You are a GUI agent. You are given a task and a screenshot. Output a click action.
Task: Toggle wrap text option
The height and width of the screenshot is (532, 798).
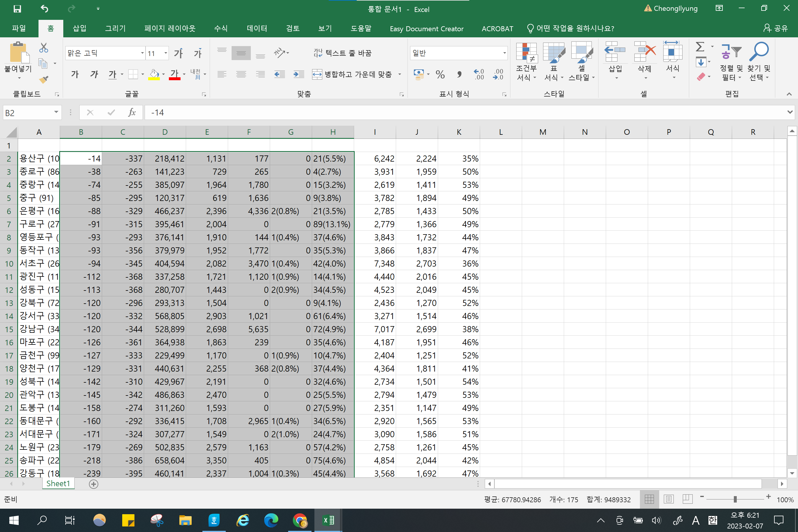tap(343, 53)
